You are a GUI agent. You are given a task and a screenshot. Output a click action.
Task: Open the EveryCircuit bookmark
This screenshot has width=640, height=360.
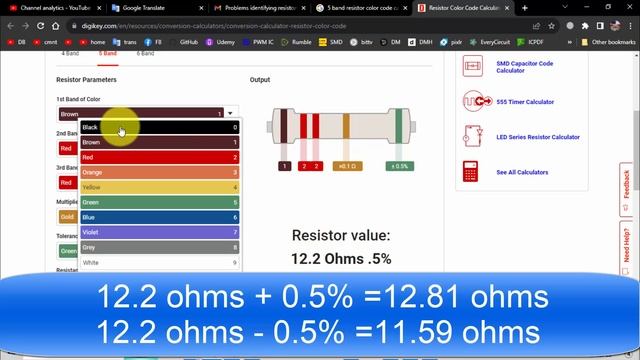click(x=490, y=42)
